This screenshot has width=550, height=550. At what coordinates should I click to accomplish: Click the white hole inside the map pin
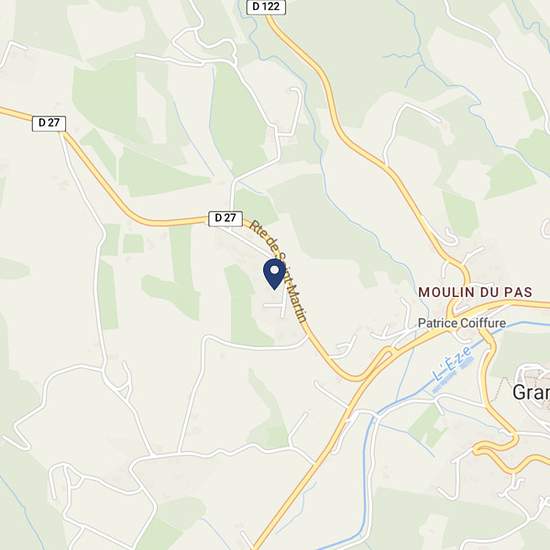click(x=275, y=270)
